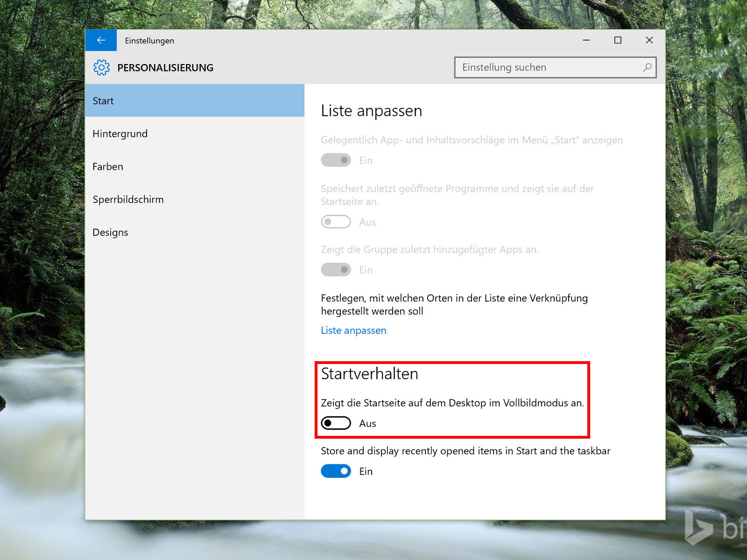Open the 'Liste anpassen' link
Screen dimensions: 747x560
click(353, 330)
